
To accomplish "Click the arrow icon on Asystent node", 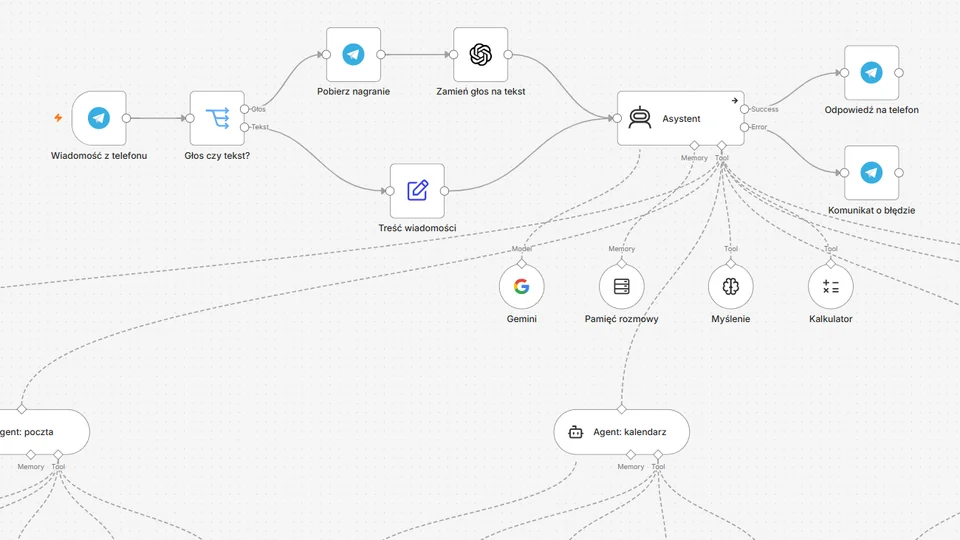I will coord(734,100).
